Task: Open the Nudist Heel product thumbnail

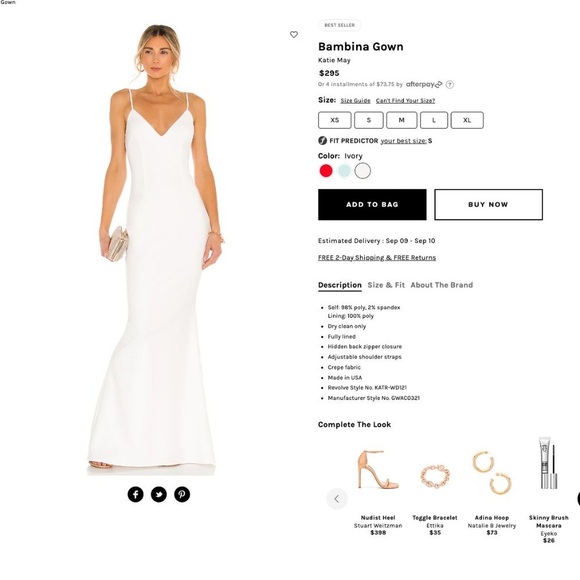Action: tap(378, 470)
